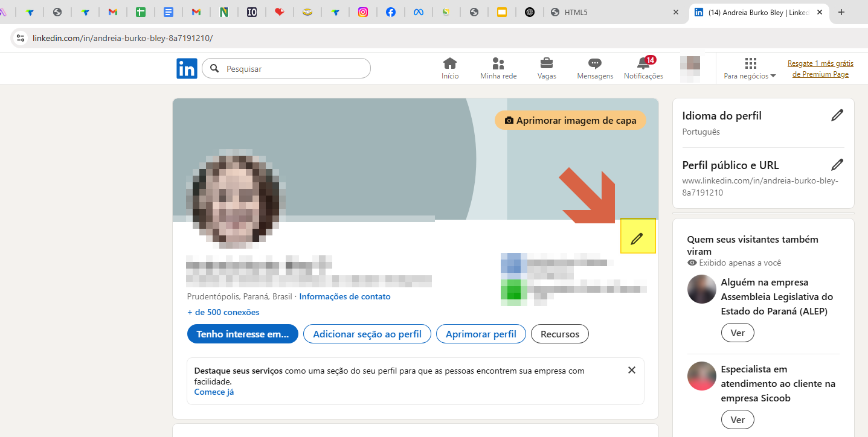Click the www.linkedin.com/in/andreia-burko-bley profile URL text
Viewport: 868px width, 437px height.
(760, 187)
